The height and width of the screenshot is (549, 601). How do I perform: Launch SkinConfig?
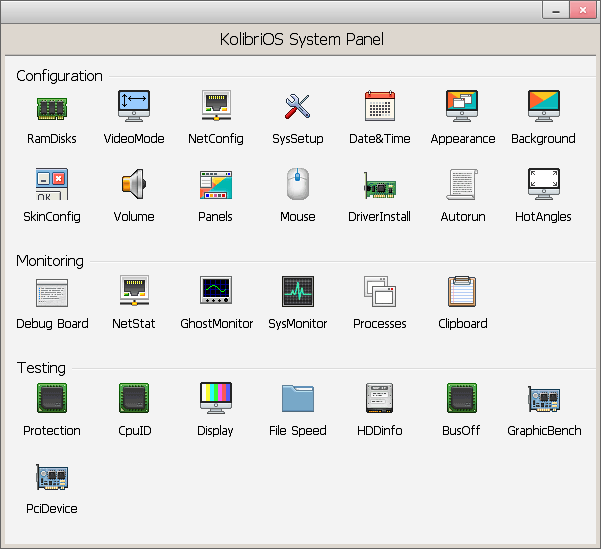point(52,184)
